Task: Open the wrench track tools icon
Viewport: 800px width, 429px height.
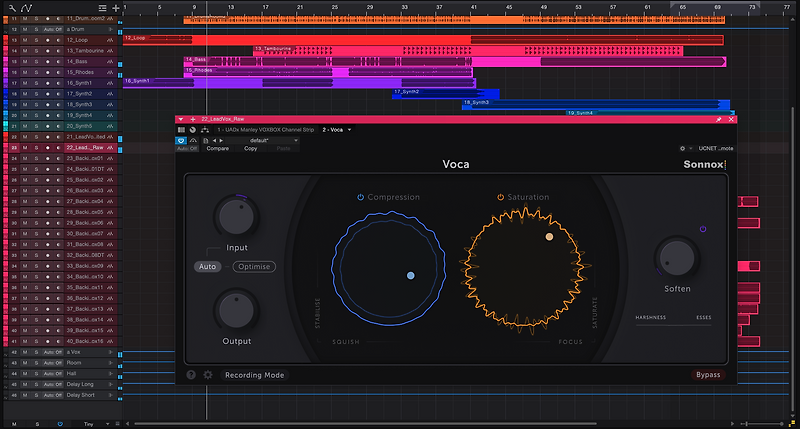Action: pos(12,7)
